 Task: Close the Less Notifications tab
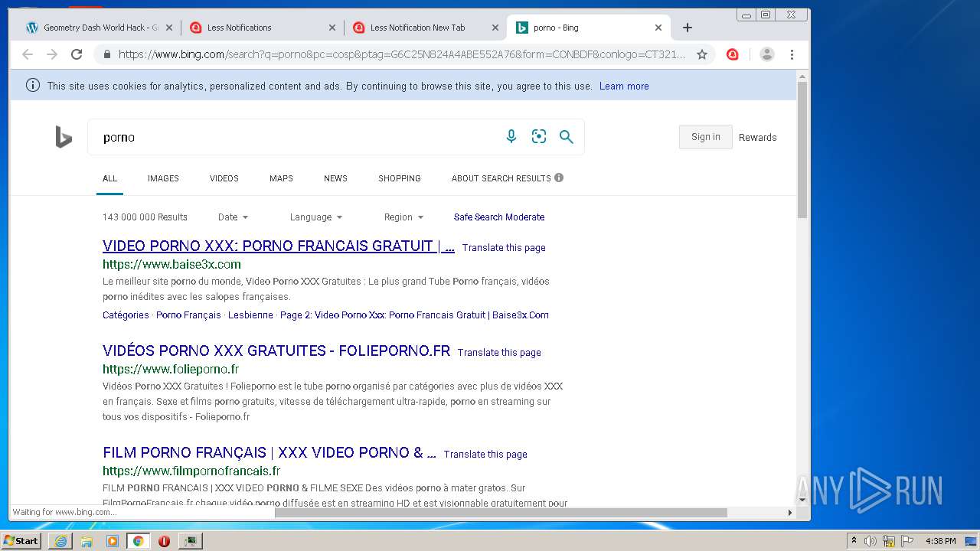[x=332, y=28]
